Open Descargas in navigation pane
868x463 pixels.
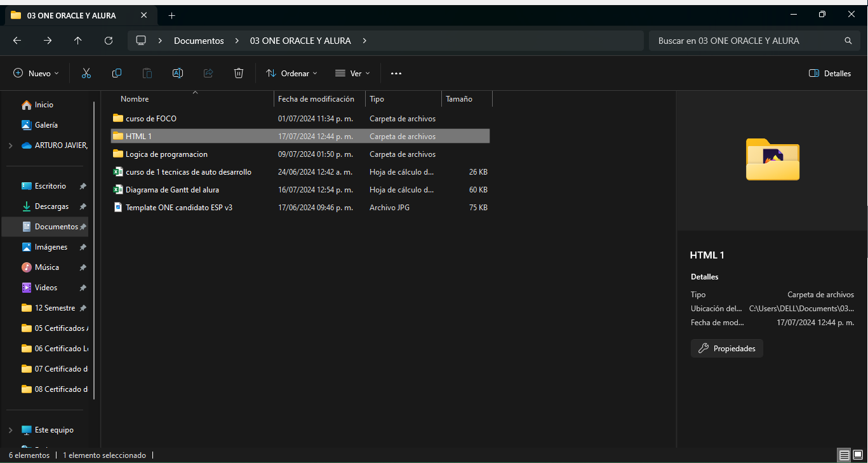[x=51, y=206]
